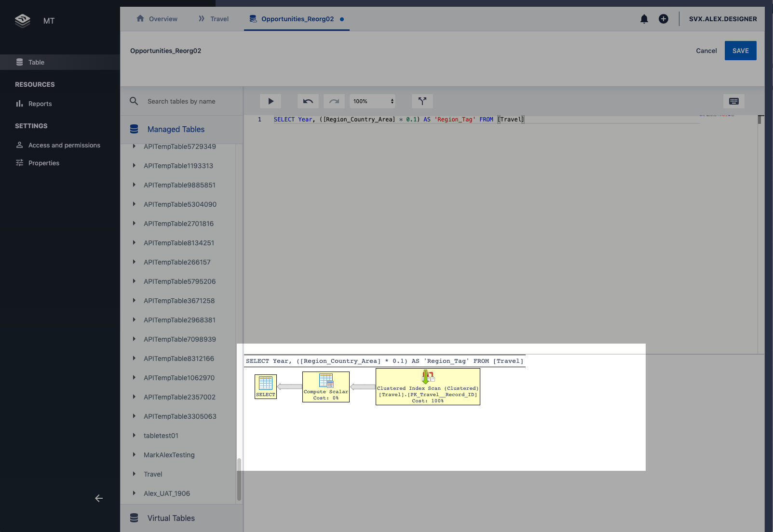The width and height of the screenshot is (773, 532).
Task: Open the 100% zoom dropdown
Action: (x=373, y=101)
